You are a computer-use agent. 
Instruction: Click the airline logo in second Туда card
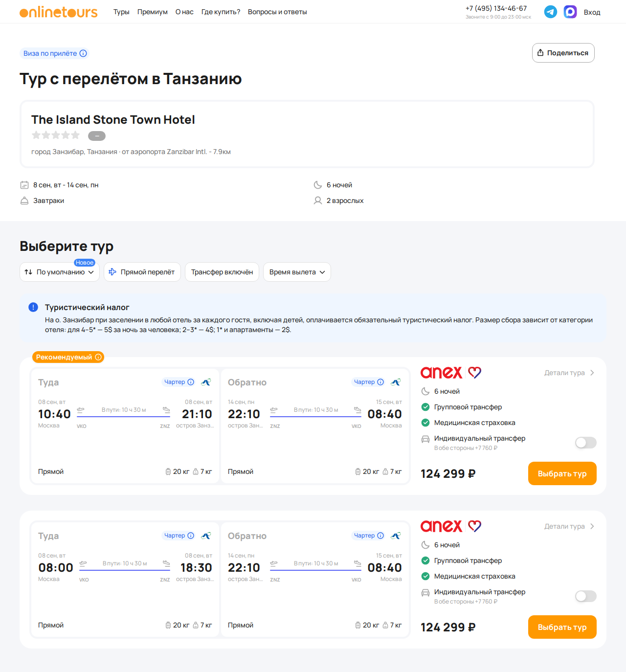(206, 536)
